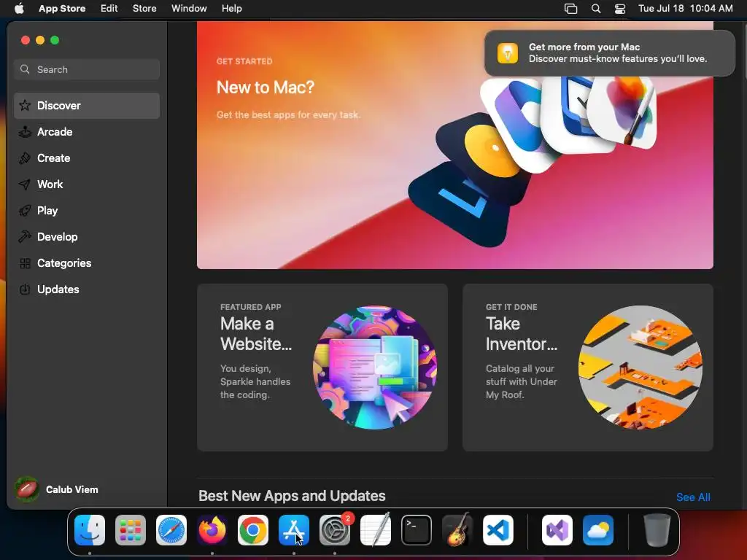The image size is (747, 560).
Task: Launch Firefox from the Dock
Action: [x=212, y=530]
